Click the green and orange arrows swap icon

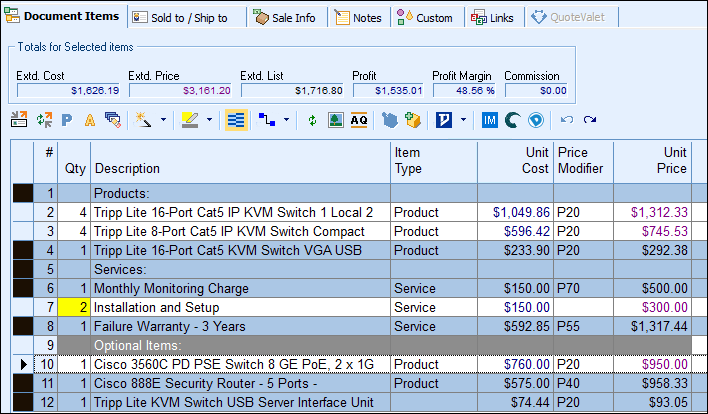44,120
